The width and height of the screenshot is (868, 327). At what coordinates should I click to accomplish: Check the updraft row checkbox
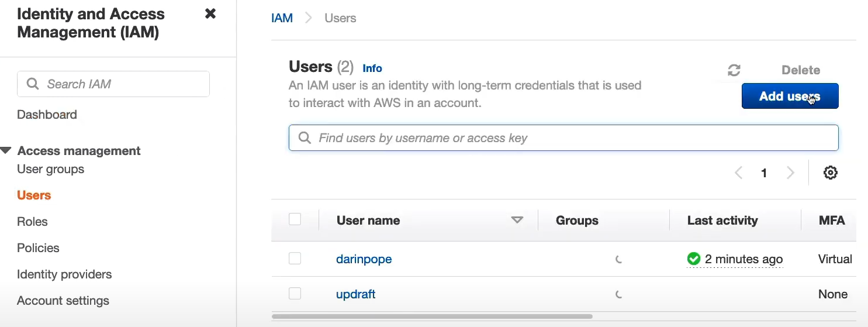295,293
